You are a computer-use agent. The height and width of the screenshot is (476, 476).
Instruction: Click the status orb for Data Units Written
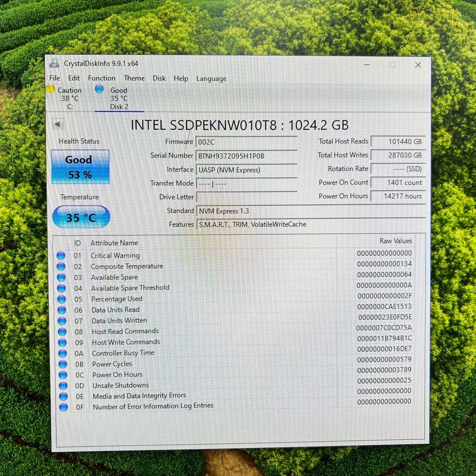point(62,321)
